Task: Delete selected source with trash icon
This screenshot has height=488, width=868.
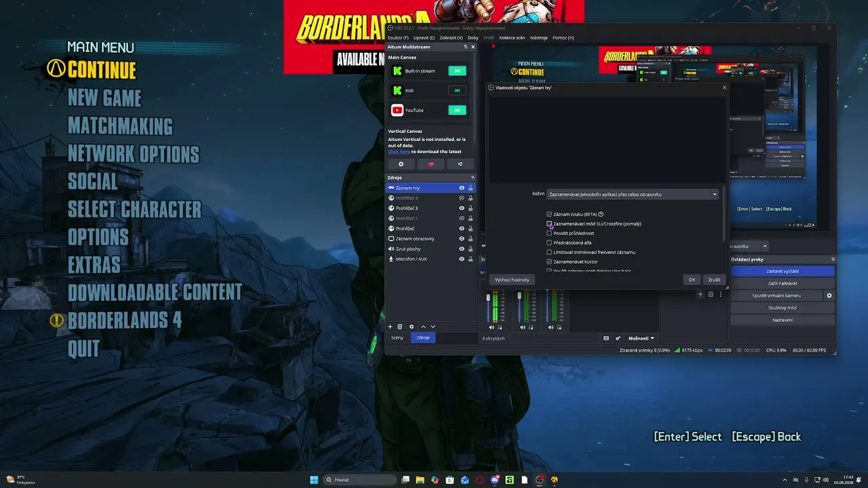Action: pyautogui.click(x=399, y=327)
